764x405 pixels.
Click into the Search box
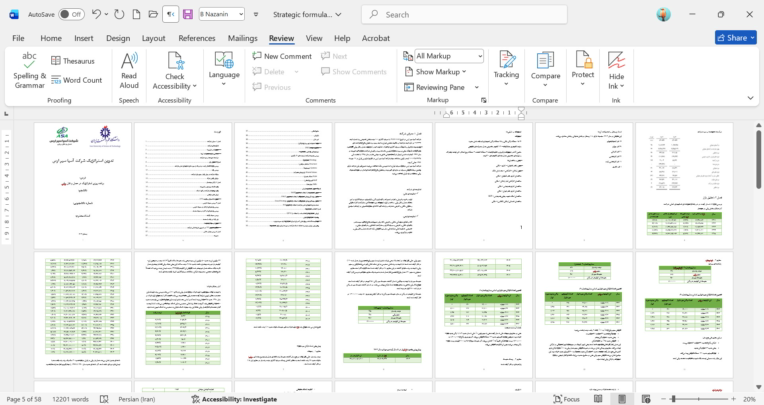point(464,15)
